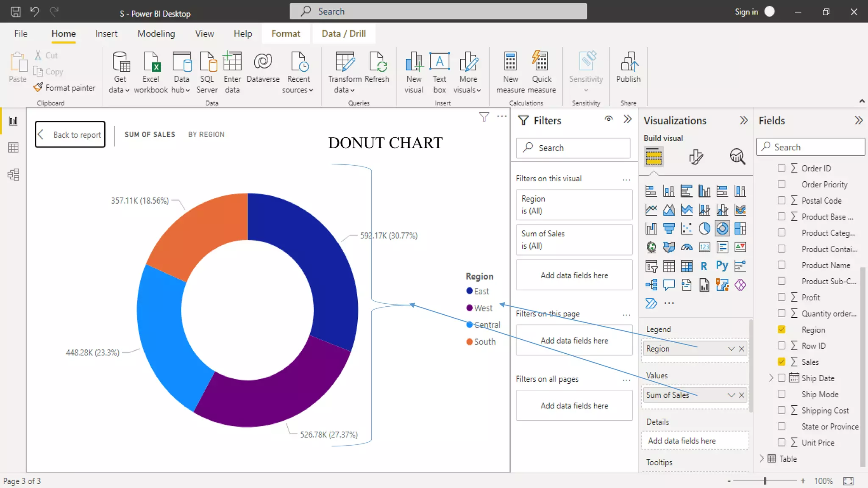Switch to Model view in left sidebar

pyautogui.click(x=13, y=174)
